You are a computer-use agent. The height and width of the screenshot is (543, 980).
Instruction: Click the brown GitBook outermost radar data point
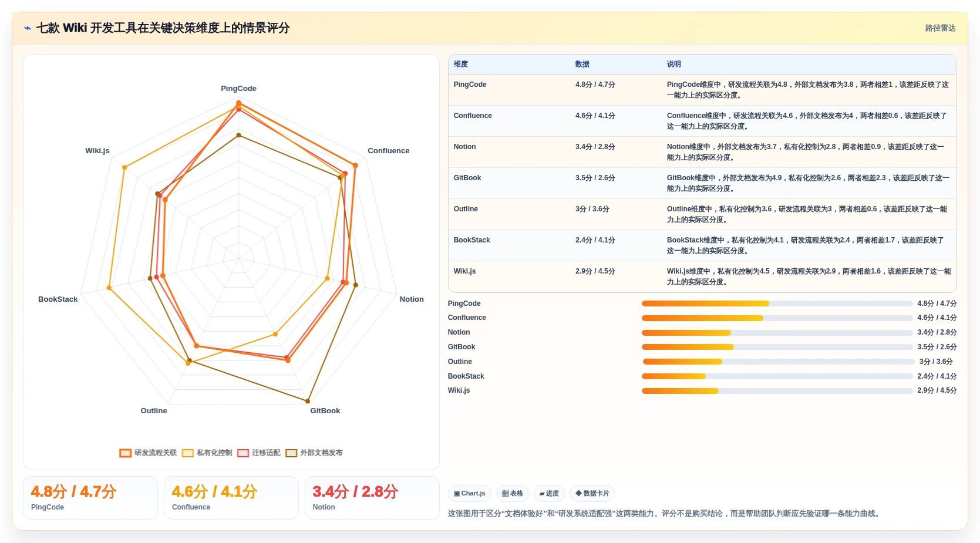(308, 402)
